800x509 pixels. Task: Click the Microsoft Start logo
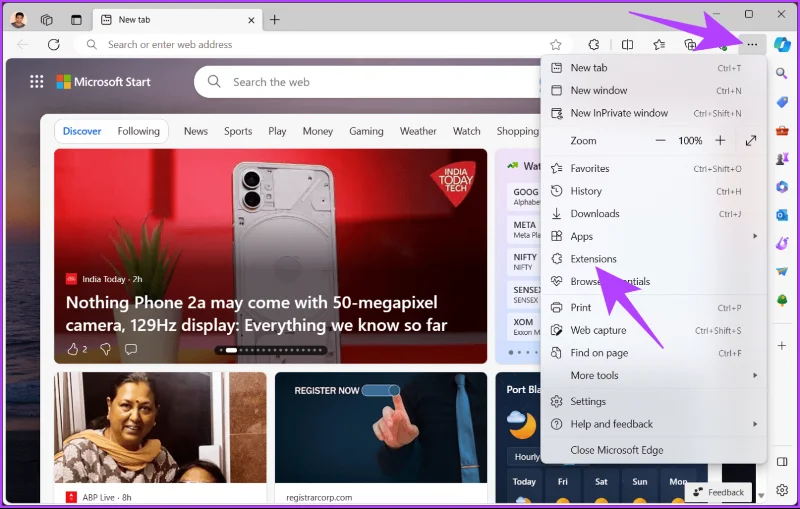[x=103, y=82]
